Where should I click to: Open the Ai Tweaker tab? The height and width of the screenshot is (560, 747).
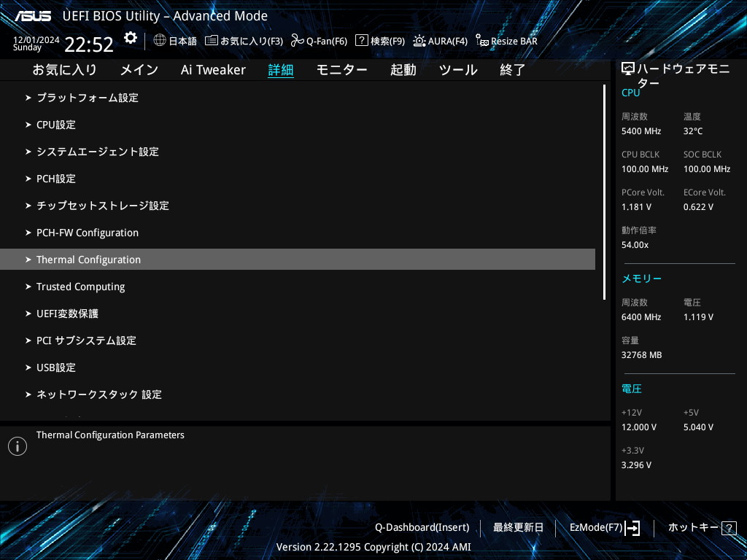pos(213,70)
